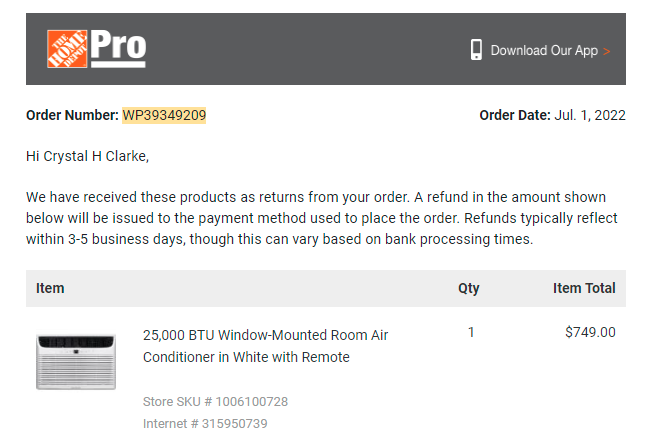Click the gray header banner

coord(326,49)
